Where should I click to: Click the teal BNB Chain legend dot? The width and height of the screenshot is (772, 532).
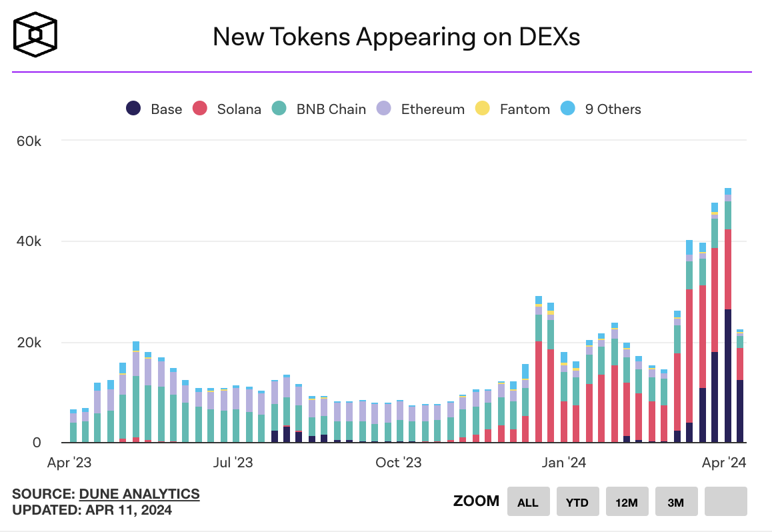pos(279,109)
